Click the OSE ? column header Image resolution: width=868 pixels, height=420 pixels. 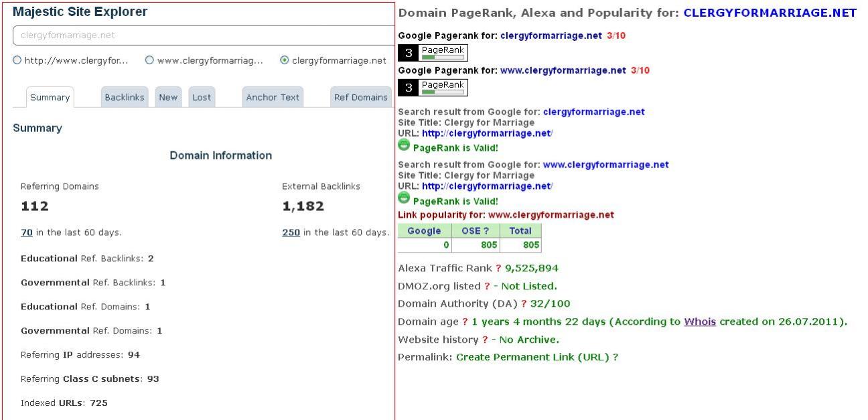pyautogui.click(x=476, y=231)
